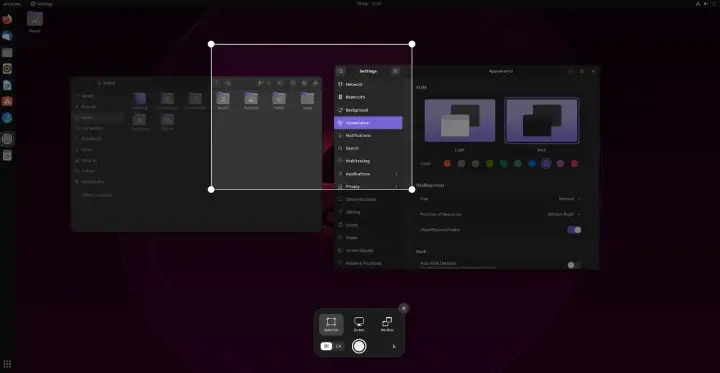
Task: Open Network settings in sidebar
Action: (x=368, y=85)
